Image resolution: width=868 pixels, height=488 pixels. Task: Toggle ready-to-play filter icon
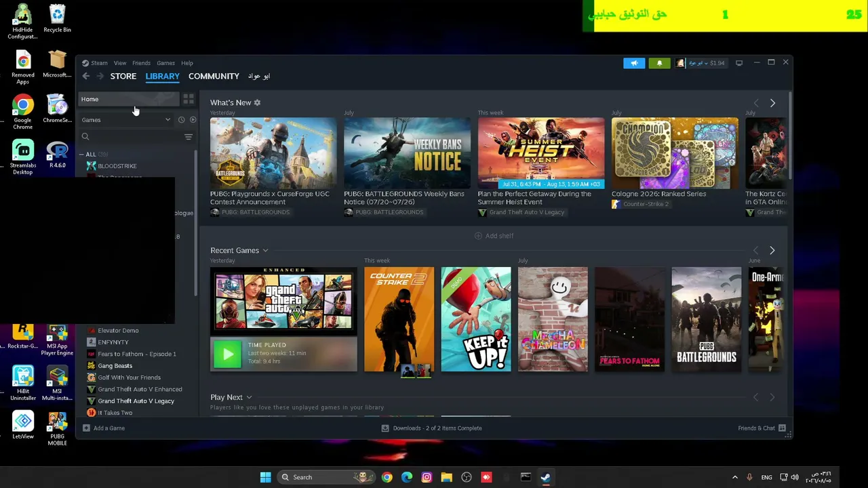(193, 120)
